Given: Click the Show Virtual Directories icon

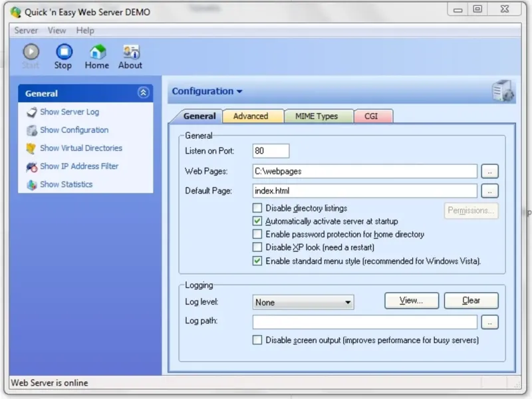Looking at the screenshot, I should pos(31,148).
